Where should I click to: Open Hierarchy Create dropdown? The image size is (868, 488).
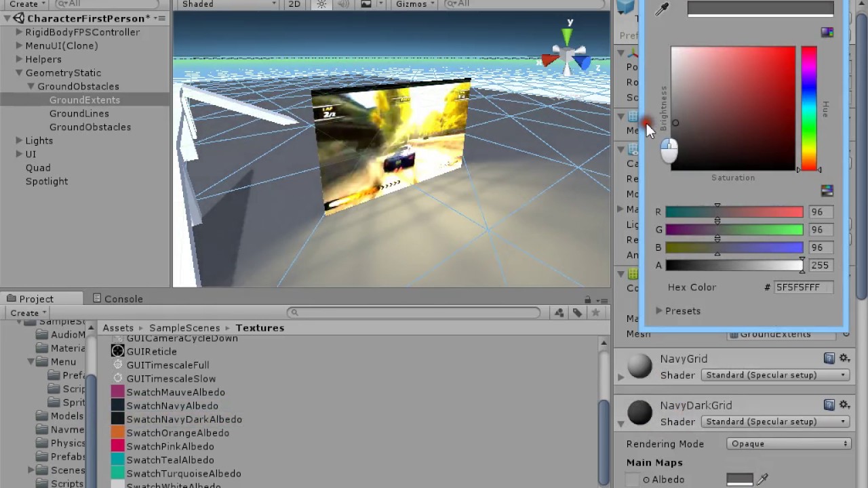tap(26, 4)
